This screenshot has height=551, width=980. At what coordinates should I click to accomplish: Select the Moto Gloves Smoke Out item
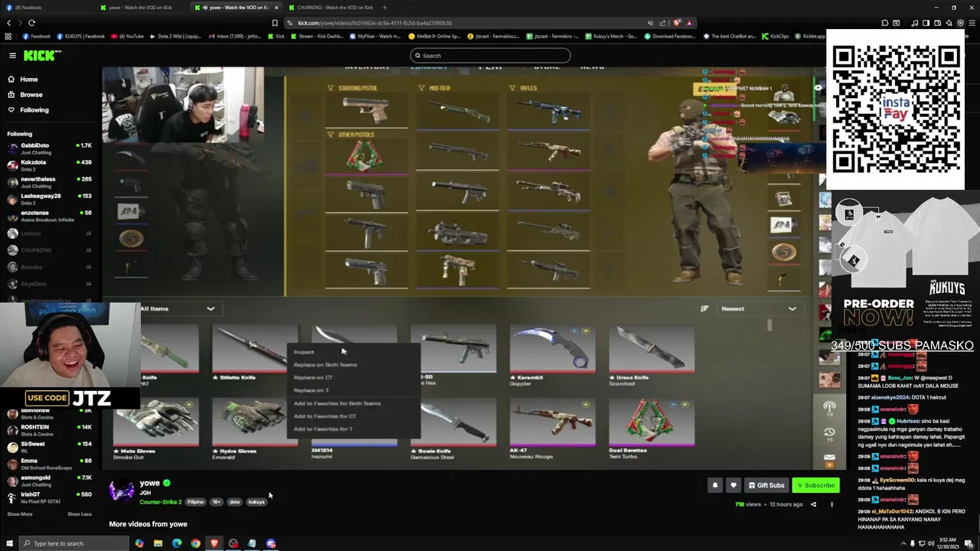click(x=156, y=428)
